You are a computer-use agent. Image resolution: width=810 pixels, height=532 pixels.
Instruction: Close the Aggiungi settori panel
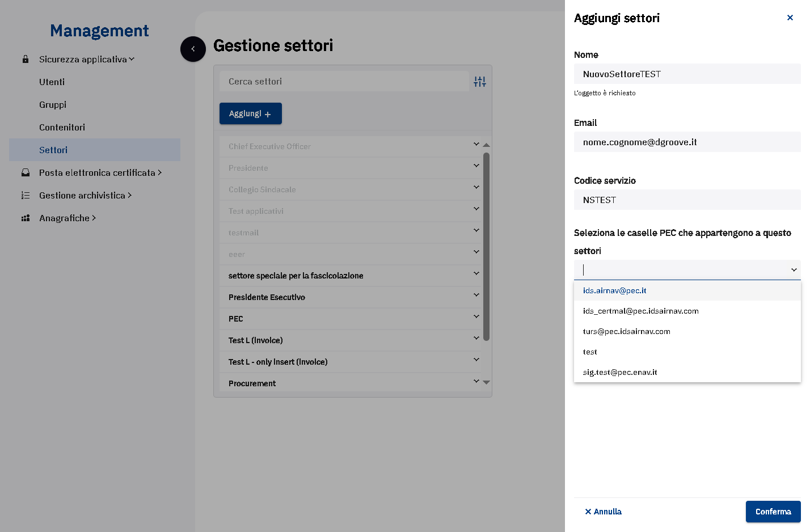coord(790,18)
